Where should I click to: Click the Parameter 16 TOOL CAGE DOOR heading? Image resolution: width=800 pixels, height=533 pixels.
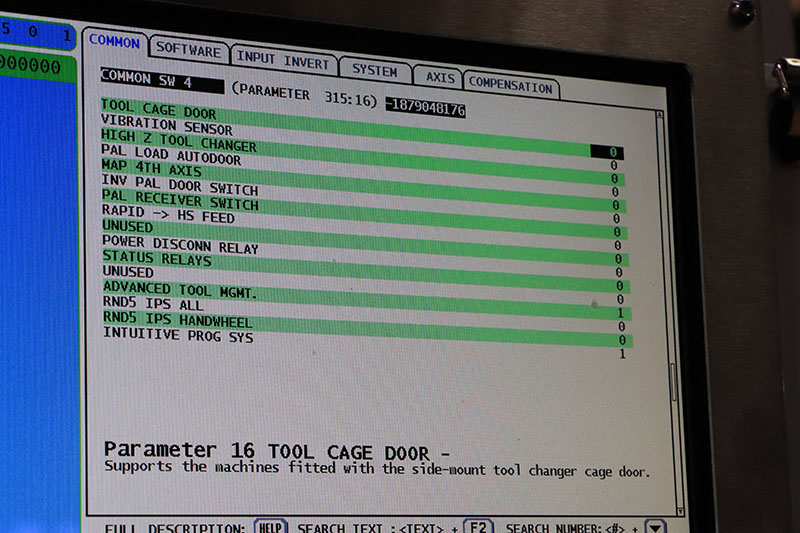[x=277, y=451]
